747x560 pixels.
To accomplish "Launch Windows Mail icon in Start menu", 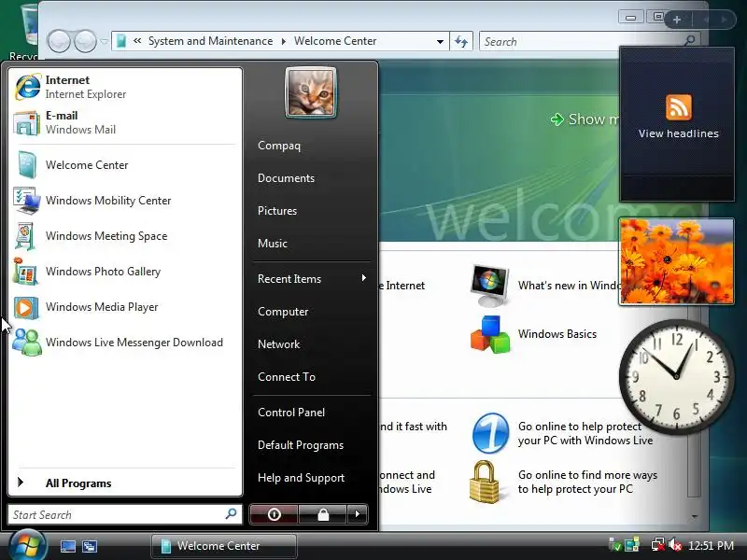I will pyautogui.click(x=27, y=123).
